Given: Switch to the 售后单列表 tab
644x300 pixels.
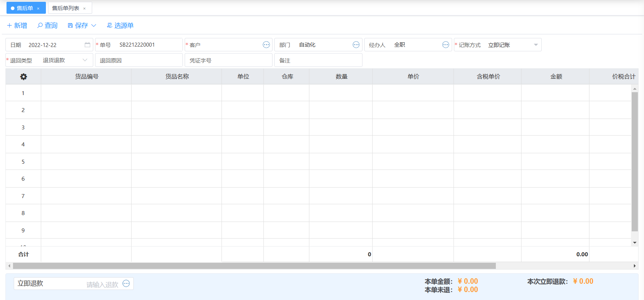Looking at the screenshot, I should [66, 8].
